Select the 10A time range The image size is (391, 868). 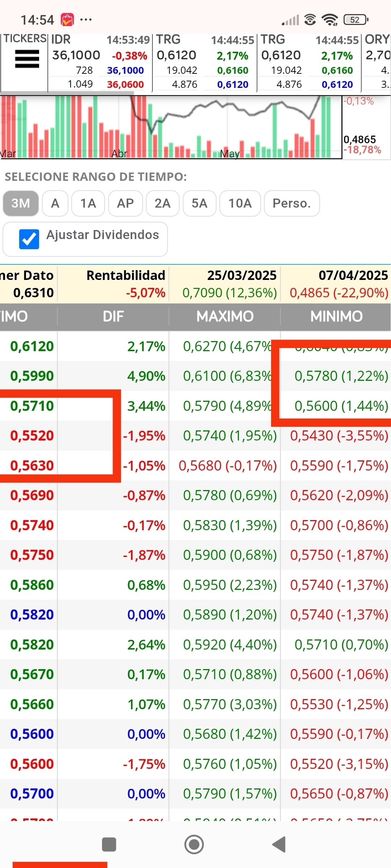[240, 203]
